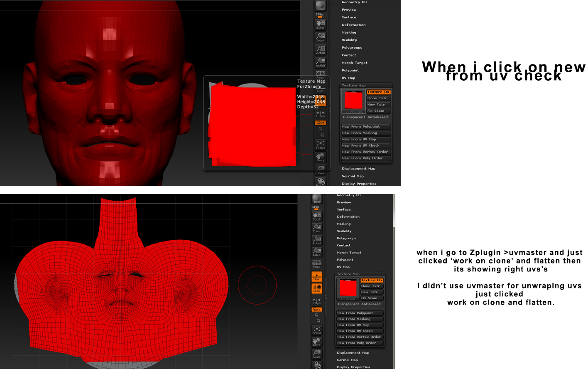Select the Scale icon in the lower screenshot
The image size is (588, 374).
pos(317,354)
